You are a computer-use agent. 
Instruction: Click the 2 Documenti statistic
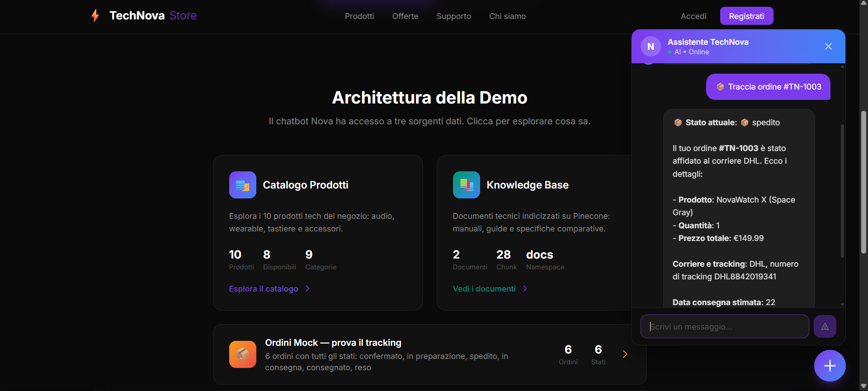[x=470, y=259]
